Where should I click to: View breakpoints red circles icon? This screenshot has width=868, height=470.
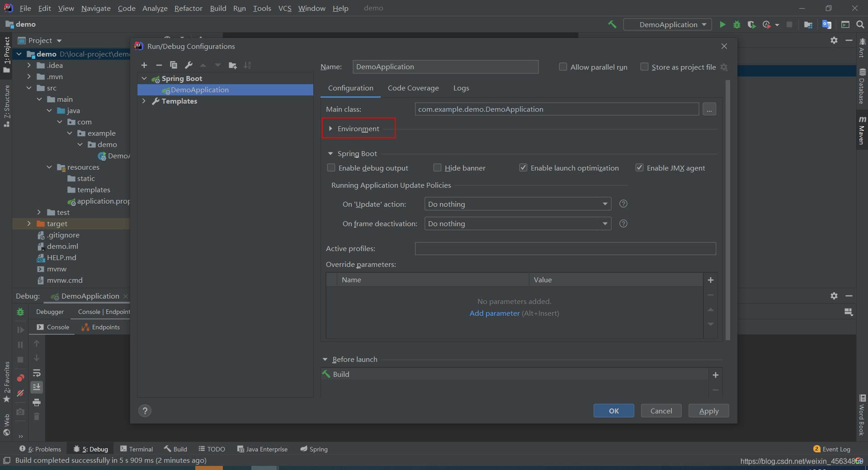click(x=20, y=378)
